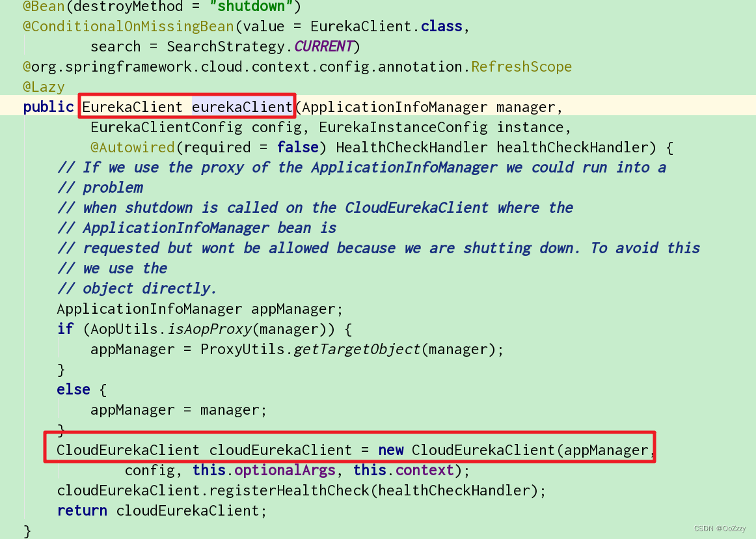Viewport: 756px width, 539px height.
Task: Click the "EurekaInstanceConfig" parameter type
Action: (403, 127)
